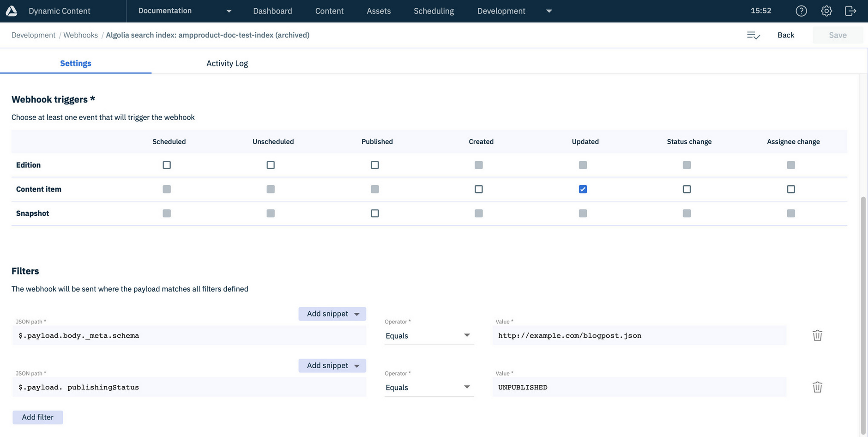Click the save status checklist icon

pyautogui.click(x=753, y=35)
